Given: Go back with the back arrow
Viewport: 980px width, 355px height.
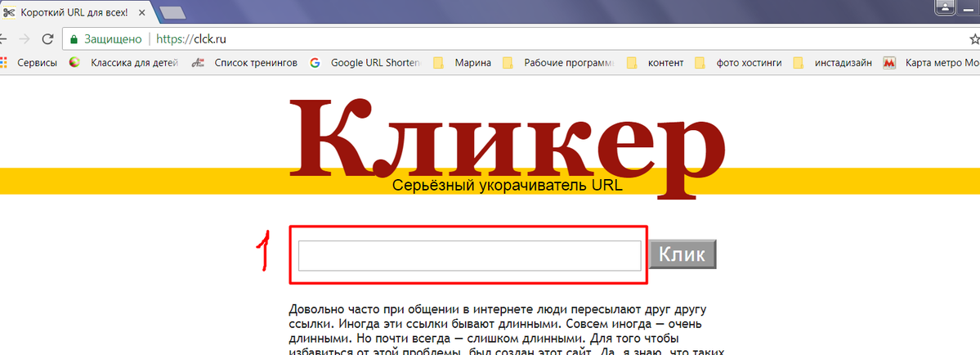Looking at the screenshot, I should coord(3,39).
